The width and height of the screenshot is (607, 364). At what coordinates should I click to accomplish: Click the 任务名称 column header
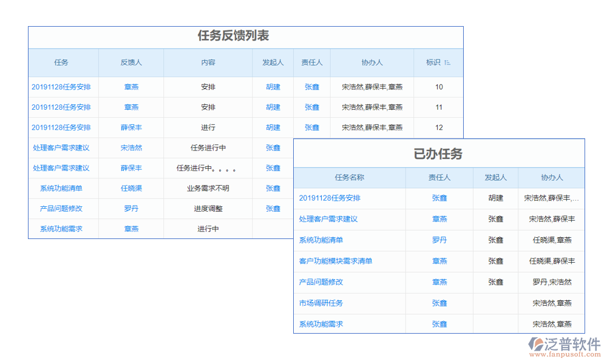point(350,178)
